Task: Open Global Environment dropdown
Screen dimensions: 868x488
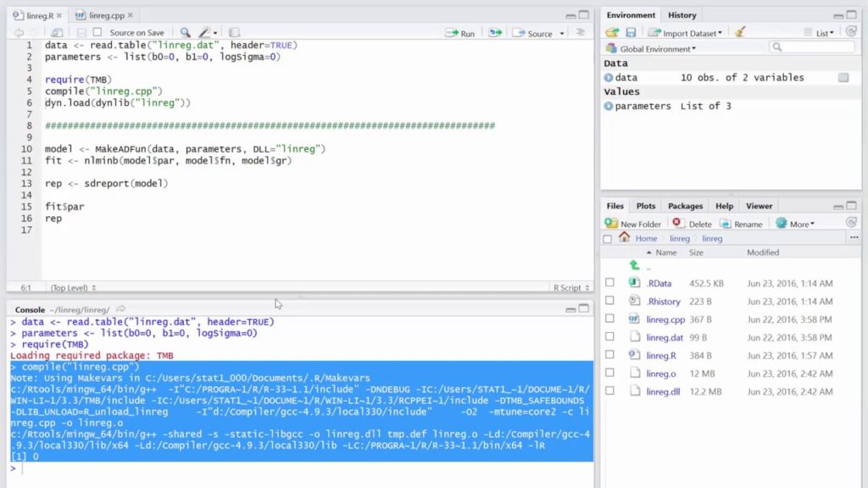Action: 652,49
